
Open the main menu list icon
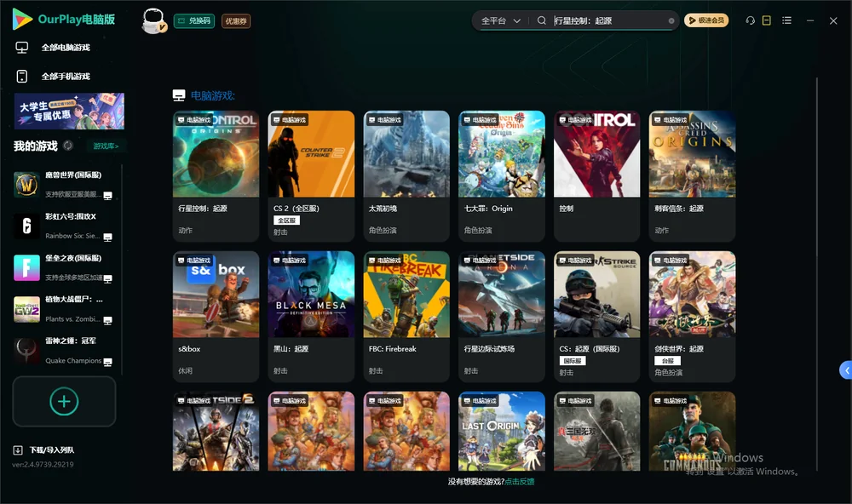(x=786, y=20)
